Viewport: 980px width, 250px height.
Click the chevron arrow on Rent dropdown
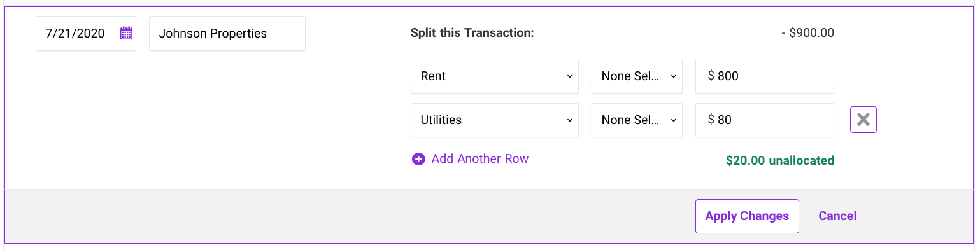pos(569,76)
